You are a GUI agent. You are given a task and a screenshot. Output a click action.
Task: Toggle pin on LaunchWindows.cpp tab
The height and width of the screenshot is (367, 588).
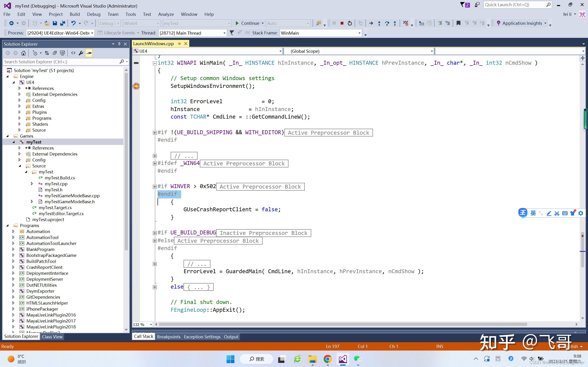tap(179, 44)
